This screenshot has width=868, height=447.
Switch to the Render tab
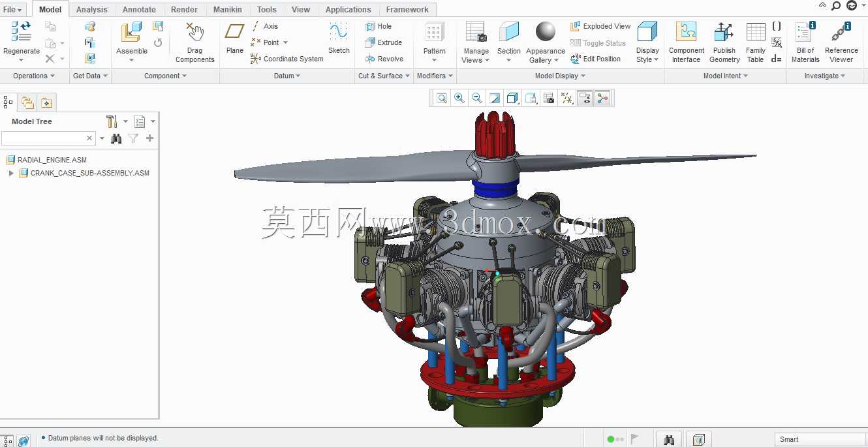tap(185, 10)
